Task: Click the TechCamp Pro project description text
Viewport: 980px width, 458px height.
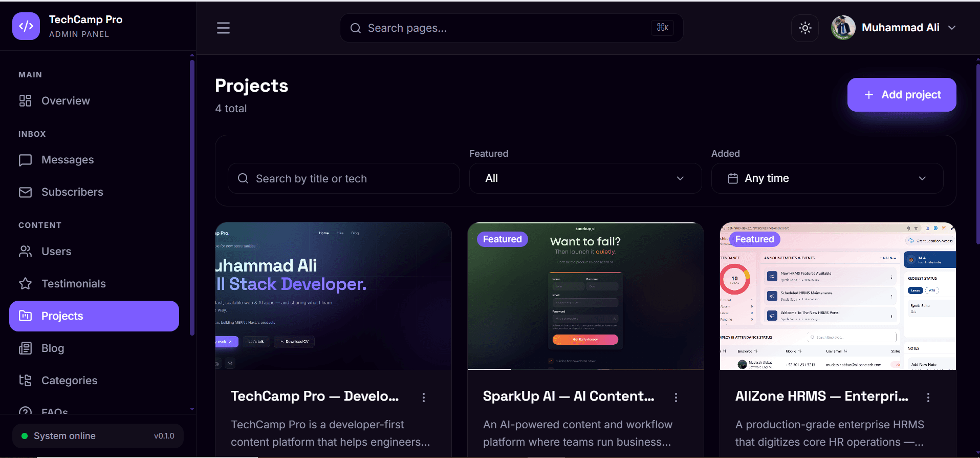Action: pos(330,433)
